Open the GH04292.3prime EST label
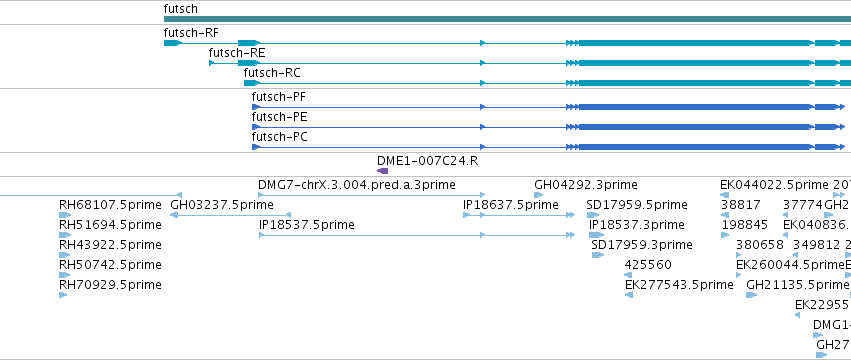The width and height of the screenshot is (851, 360). tap(586, 185)
